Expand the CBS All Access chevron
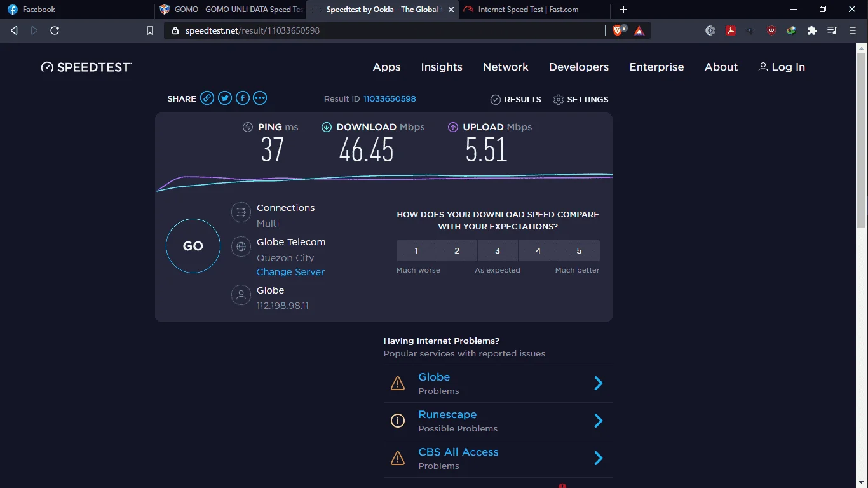 coord(598,458)
